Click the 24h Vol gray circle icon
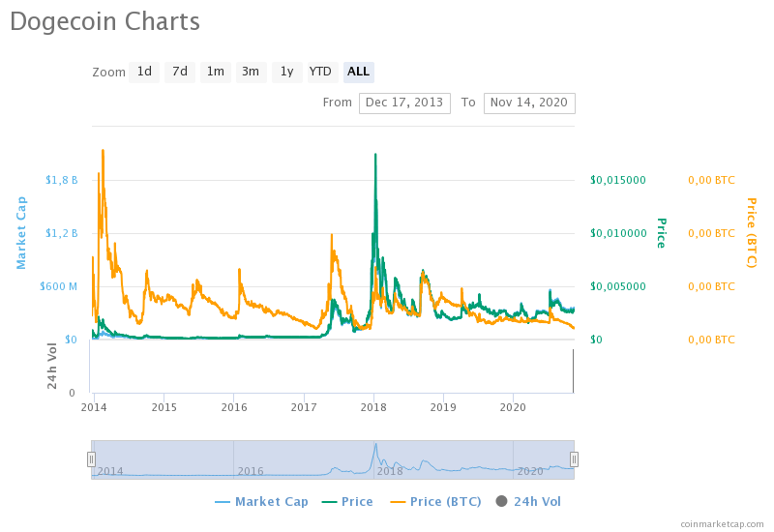774x532 pixels. pos(501,501)
